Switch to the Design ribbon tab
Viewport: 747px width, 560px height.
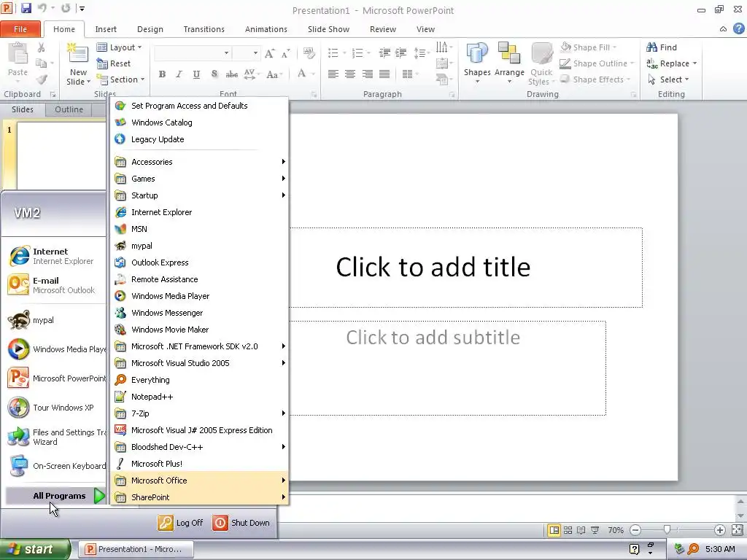pyautogui.click(x=150, y=29)
